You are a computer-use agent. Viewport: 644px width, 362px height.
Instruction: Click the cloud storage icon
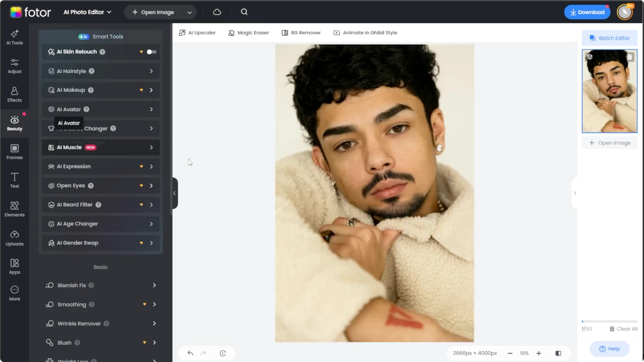click(217, 12)
